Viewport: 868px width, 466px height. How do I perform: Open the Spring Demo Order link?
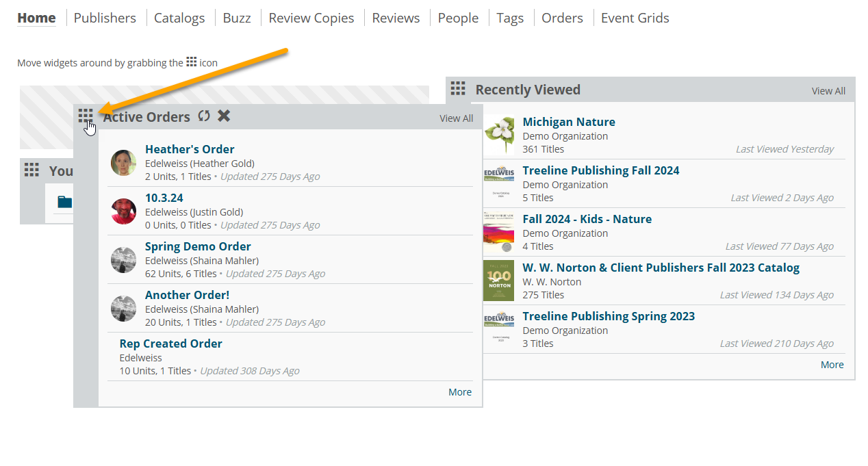pyautogui.click(x=198, y=246)
